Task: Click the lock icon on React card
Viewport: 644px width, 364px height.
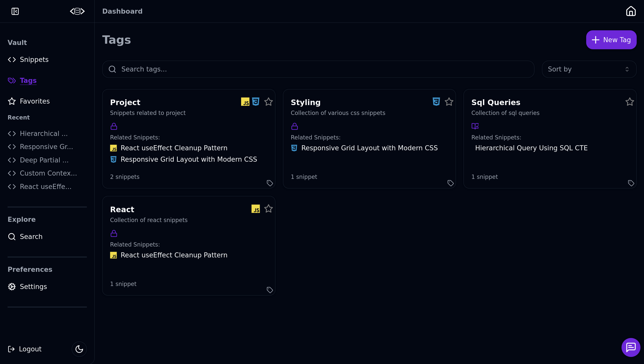Action: (114, 233)
